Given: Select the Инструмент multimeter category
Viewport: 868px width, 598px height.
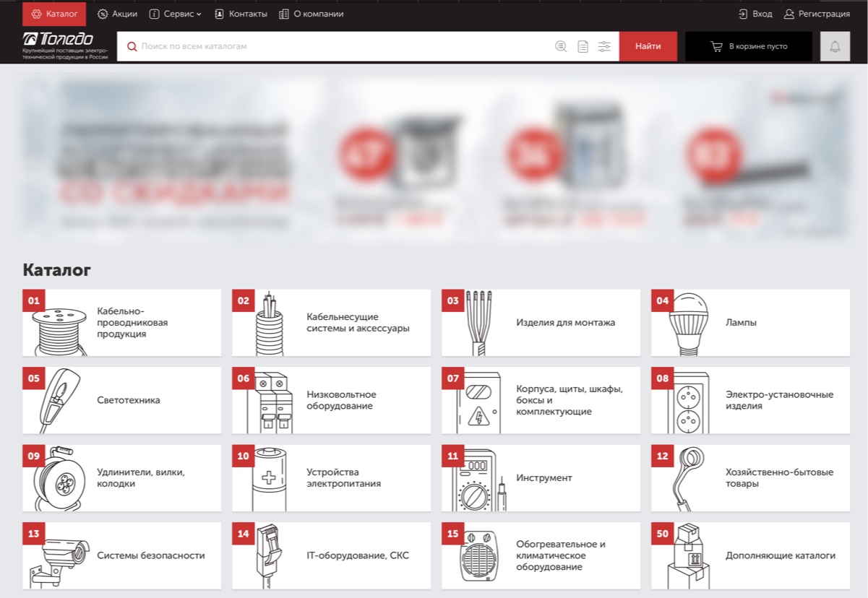Looking at the screenshot, I should pos(541,478).
